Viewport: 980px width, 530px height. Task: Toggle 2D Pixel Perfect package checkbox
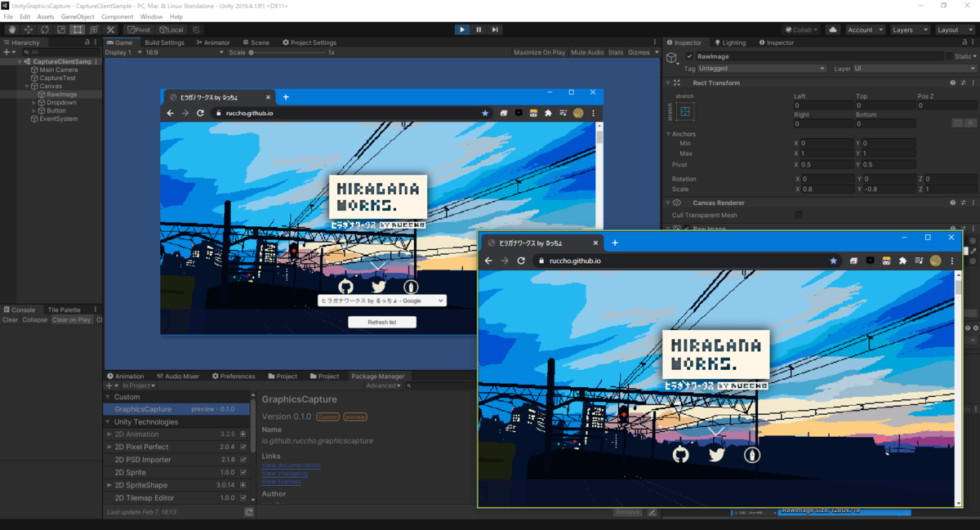pyautogui.click(x=243, y=447)
